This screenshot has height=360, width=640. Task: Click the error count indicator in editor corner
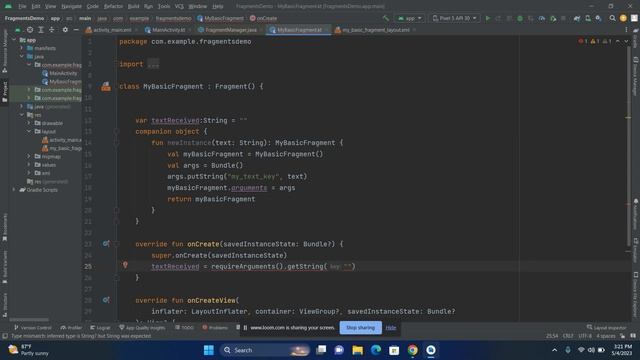[x=582, y=41]
